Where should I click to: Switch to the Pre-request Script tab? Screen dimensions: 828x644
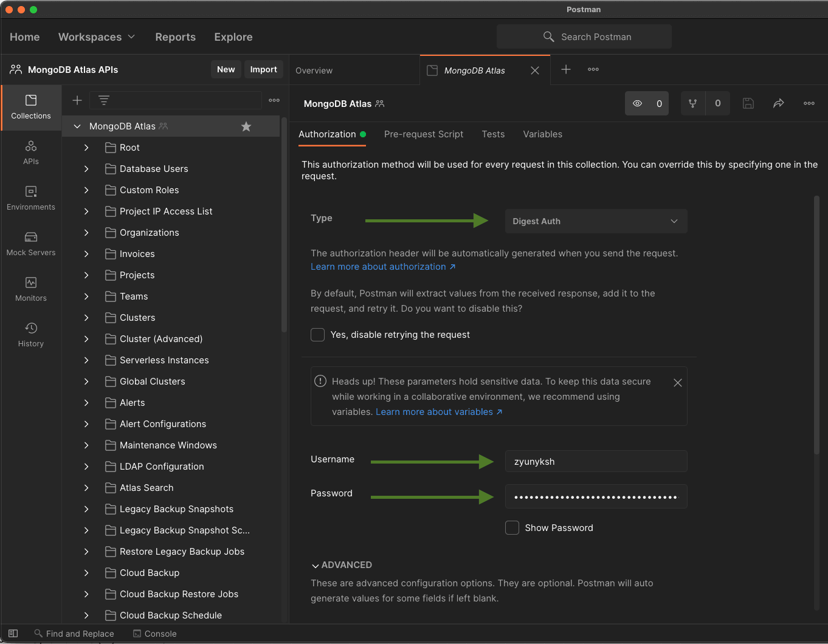[x=424, y=134]
